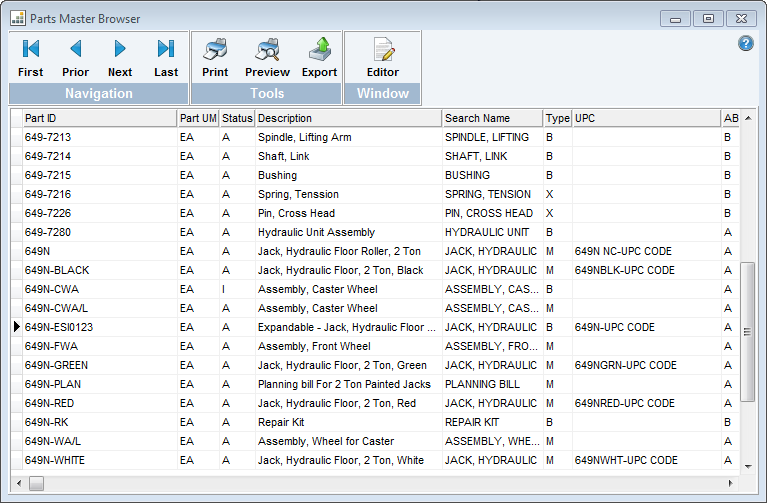The image size is (767, 503).
Task: Select part 649N-BLACK
Action: pos(57,271)
